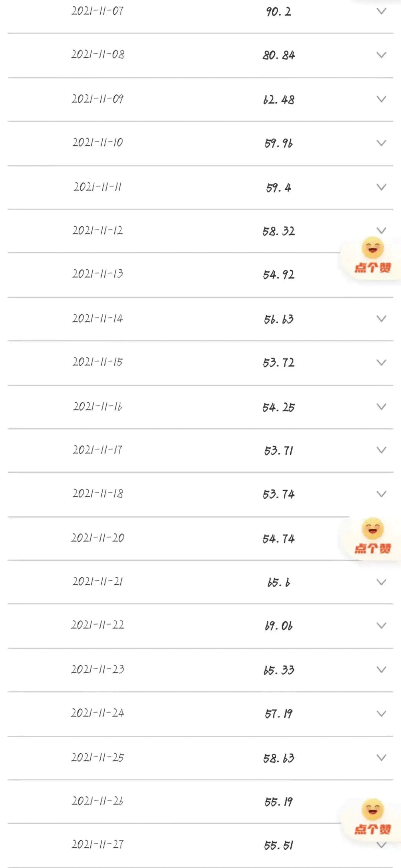
Task: Expand the 2021-11-07 row chevron
Action: tap(381, 11)
